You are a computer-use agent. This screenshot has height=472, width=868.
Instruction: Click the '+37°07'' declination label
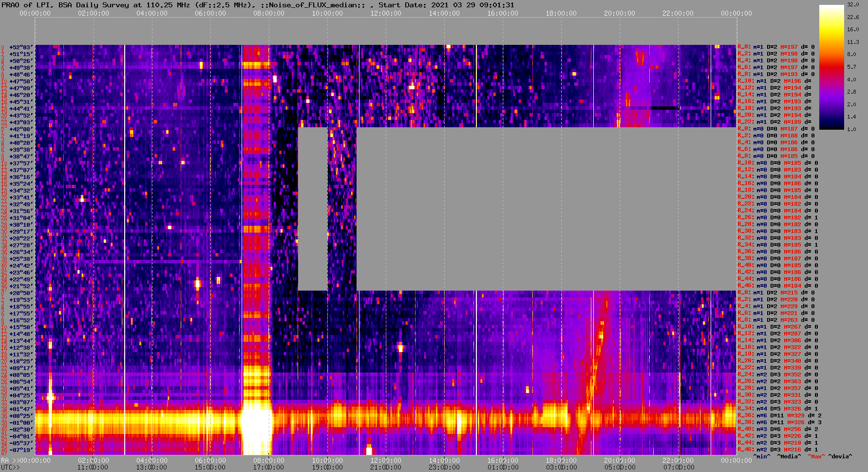point(21,170)
